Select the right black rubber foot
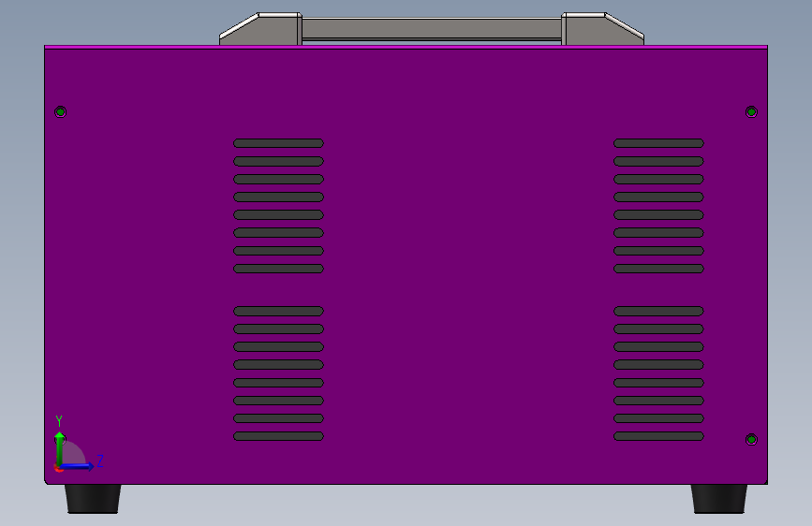Screen dimensions: 812x526 (x=719, y=499)
